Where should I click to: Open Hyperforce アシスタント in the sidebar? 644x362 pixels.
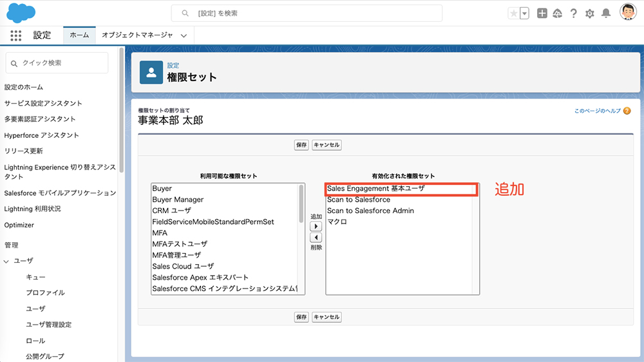(x=41, y=135)
